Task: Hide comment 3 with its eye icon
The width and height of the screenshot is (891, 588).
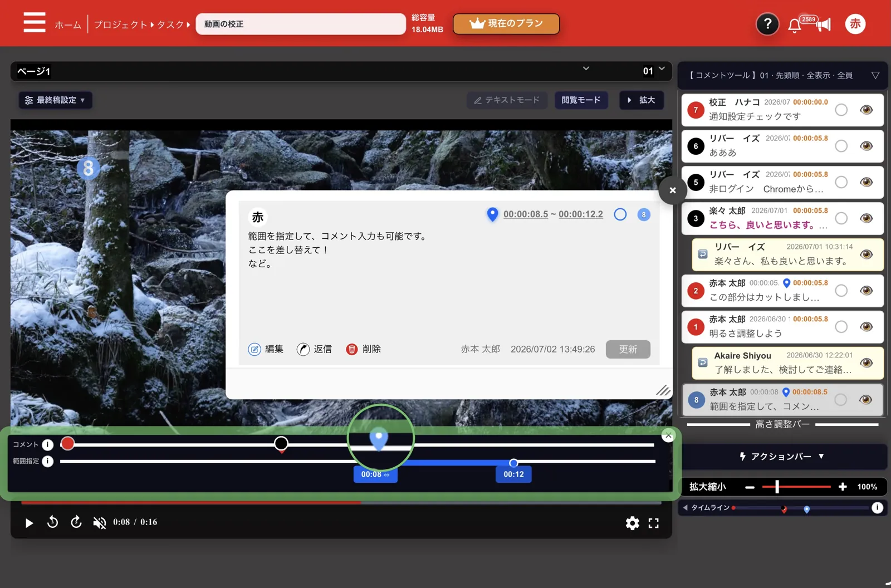Action: pyautogui.click(x=866, y=218)
